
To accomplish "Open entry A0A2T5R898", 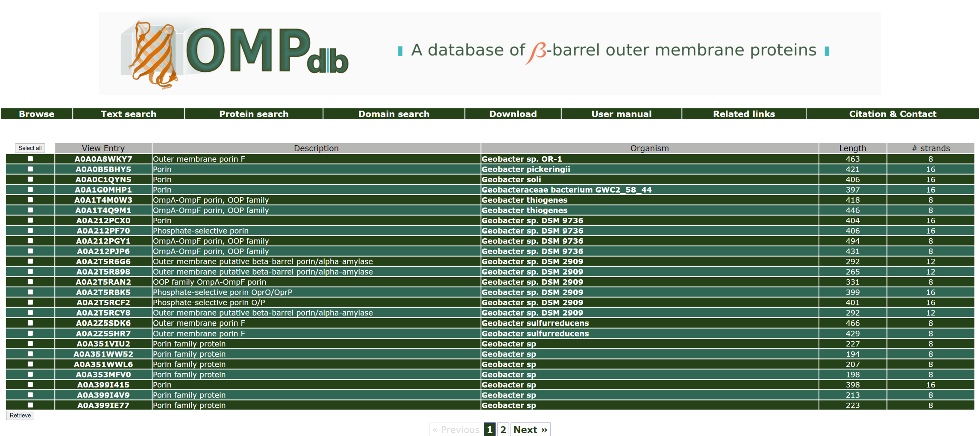I will (x=103, y=272).
